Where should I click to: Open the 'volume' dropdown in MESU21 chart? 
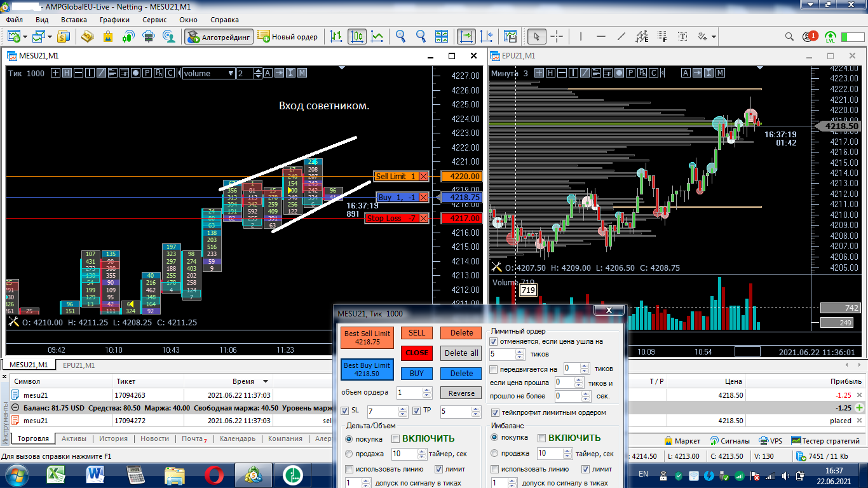tap(209, 73)
